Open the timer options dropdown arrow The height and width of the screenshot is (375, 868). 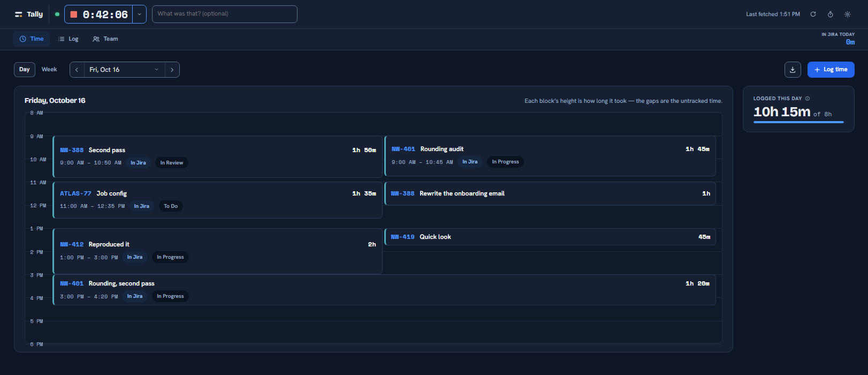(139, 14)
